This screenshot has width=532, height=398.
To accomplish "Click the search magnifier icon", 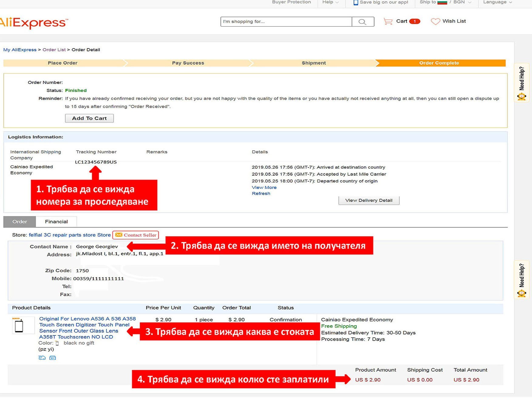I will click(x=363, y=22).
